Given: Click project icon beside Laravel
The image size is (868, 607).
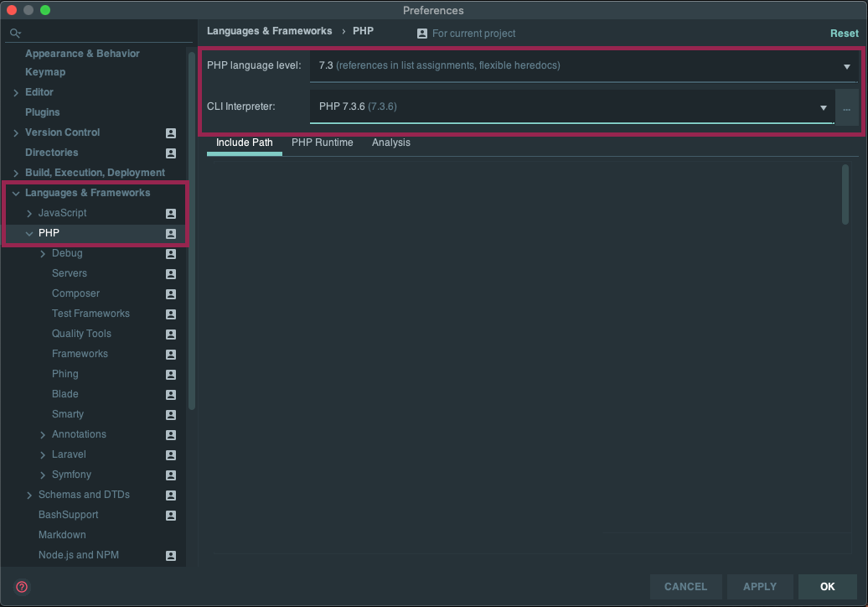Looking at the screenshot, I should tap(171, 454).
